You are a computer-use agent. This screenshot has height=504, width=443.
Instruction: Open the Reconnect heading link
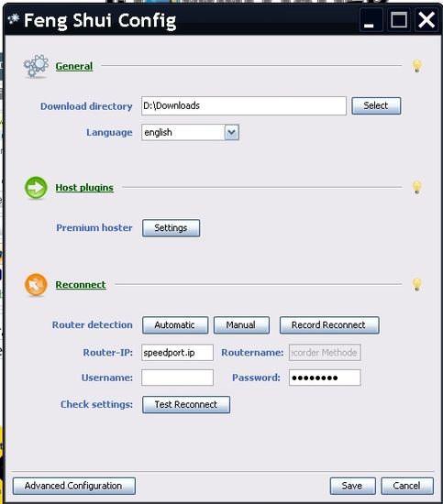tap(81, 285)
